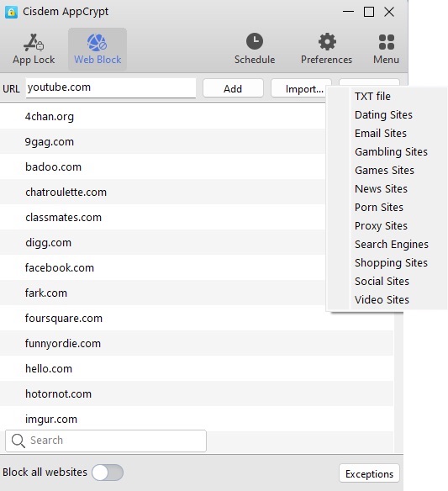448x491 pixels.
Task: Switch to the Web Block section
Action: [x=98, y=49]
